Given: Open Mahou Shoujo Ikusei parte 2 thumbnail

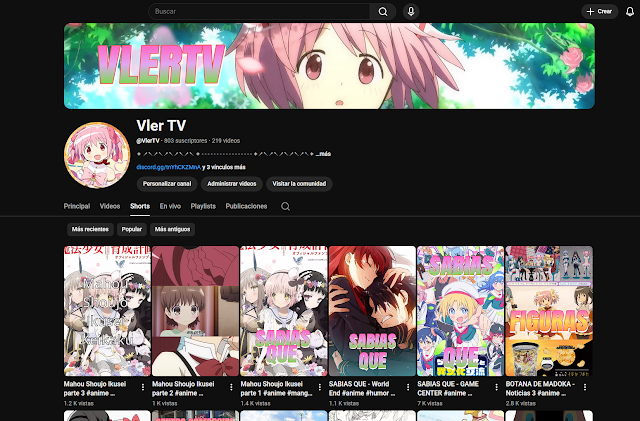Looking at the screenshot, I should pos(196,311).
